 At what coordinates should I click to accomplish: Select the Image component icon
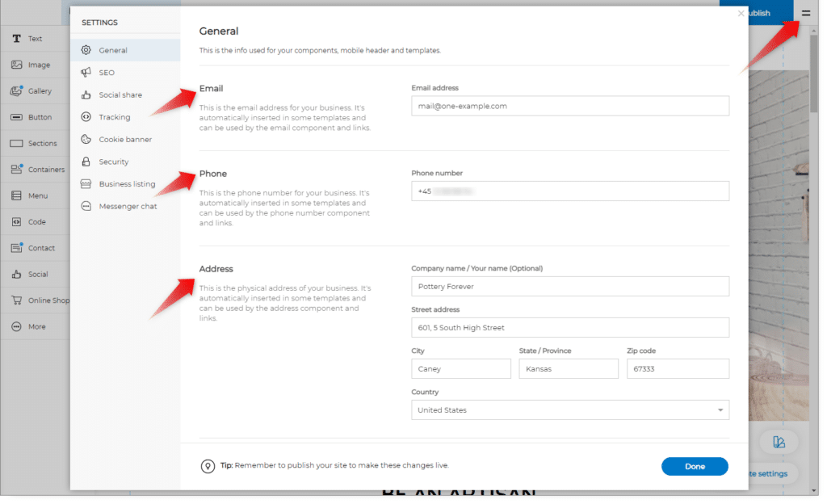16,65
